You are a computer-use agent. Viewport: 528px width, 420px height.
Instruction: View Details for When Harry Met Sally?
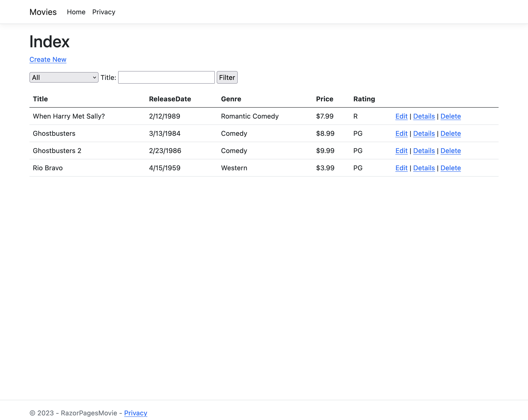[x=424, y=116]
